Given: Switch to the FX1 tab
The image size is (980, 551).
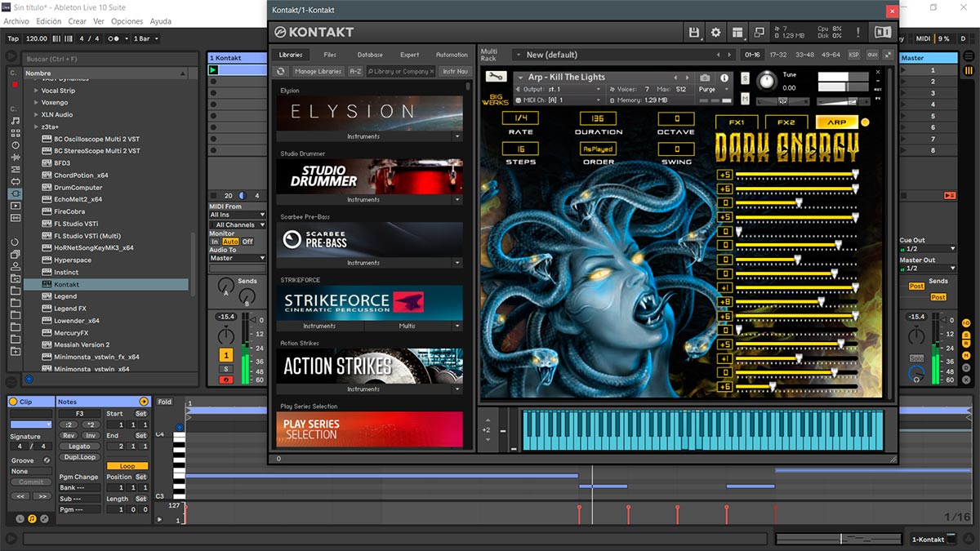Looking at the screenshot, I should point(736,122).
